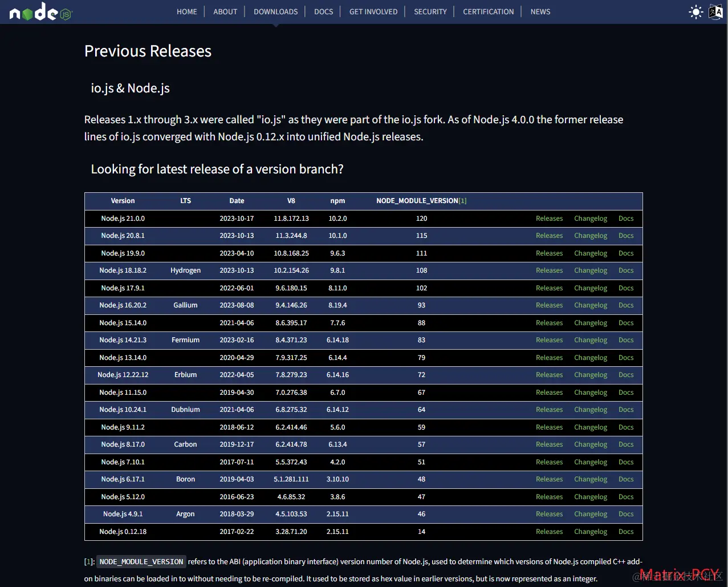Click the '8.19.4' npm cell
The width and height of the screenshot is (728, 587).
337,305
